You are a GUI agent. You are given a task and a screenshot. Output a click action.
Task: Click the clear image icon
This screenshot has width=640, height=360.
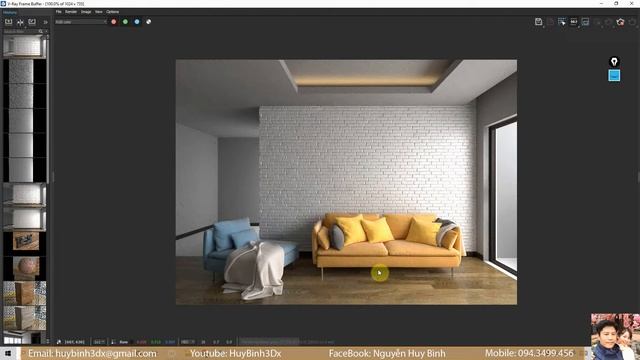tap(550, 22)
